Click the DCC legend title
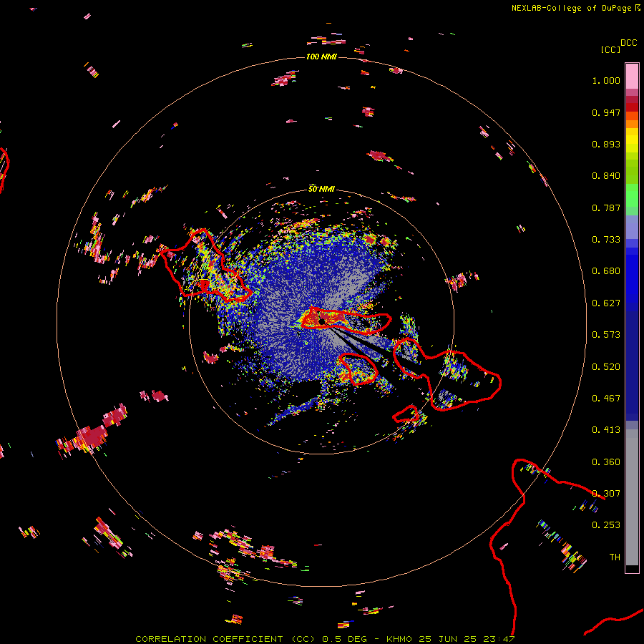 628,43
